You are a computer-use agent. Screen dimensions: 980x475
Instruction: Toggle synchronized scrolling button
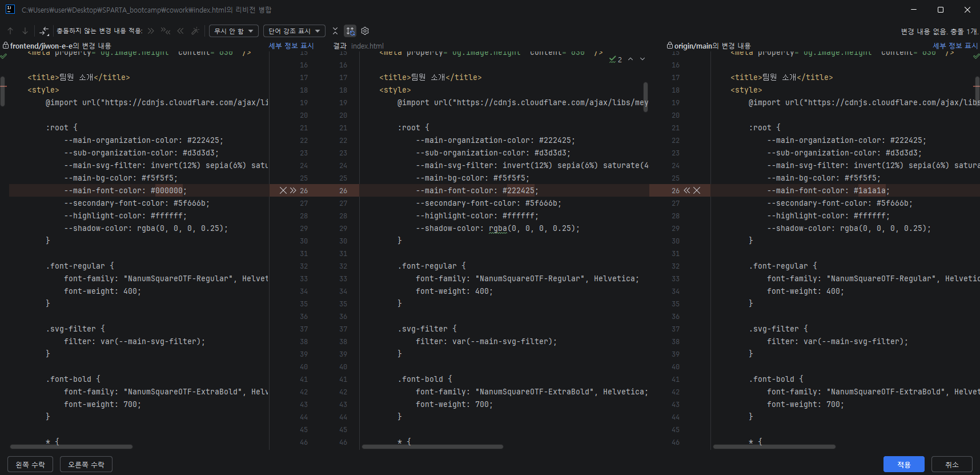click(350, 31)
